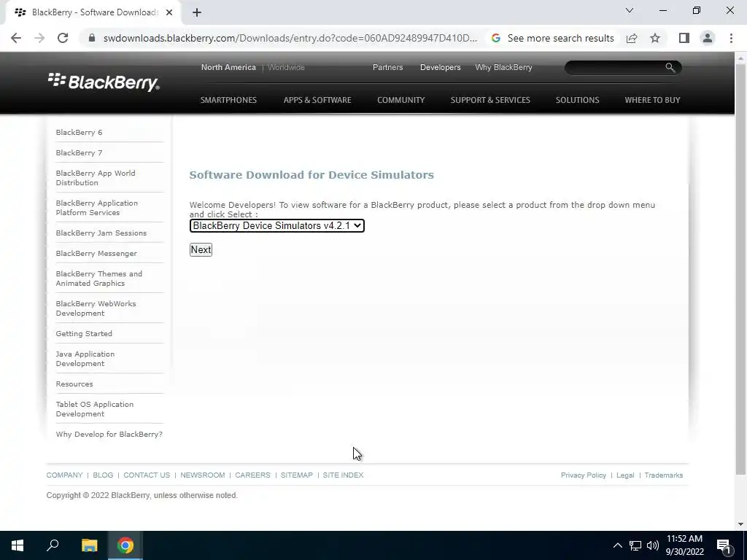Viewport: 747px width, 560px height.
Task: Open COMPANY footer link
Action: [x=64, y=475]
